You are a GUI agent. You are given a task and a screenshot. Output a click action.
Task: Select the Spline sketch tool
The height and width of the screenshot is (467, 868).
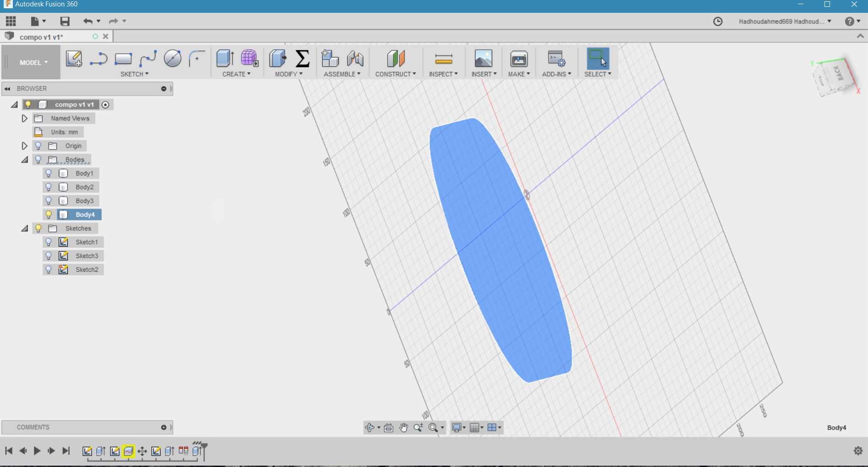tap(148, 59)
